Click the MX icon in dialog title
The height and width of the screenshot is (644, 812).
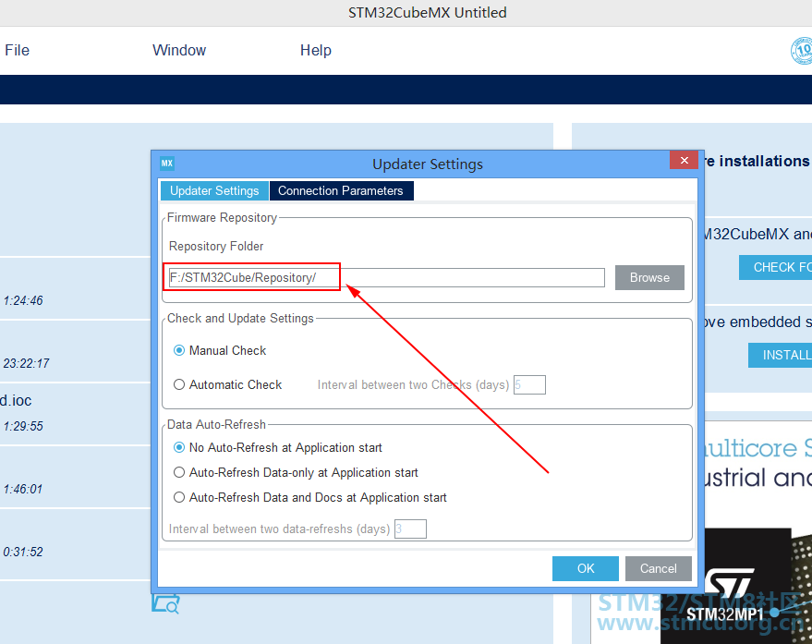167,164
